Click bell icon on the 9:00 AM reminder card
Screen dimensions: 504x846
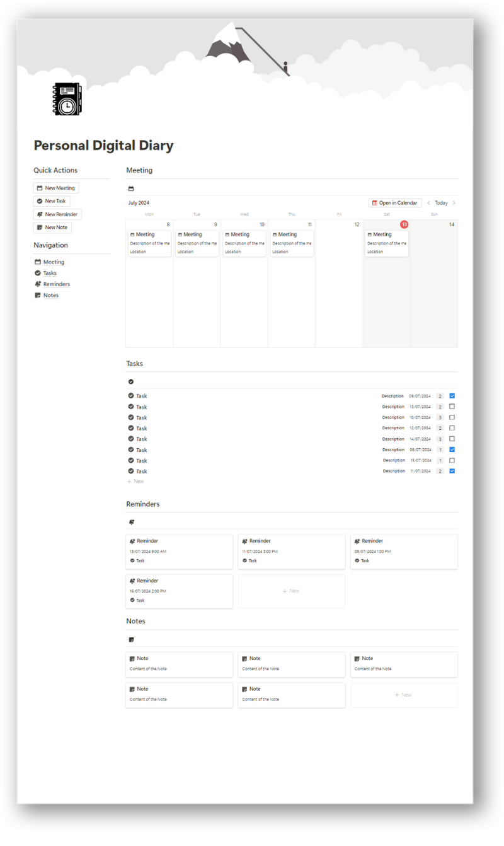[x=132, y=541]
